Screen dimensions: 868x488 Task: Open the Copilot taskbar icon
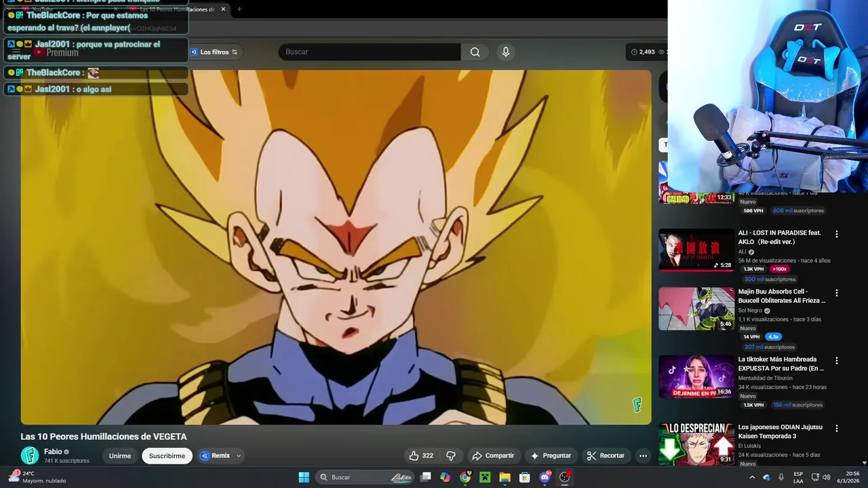click(x=445, y=477)
